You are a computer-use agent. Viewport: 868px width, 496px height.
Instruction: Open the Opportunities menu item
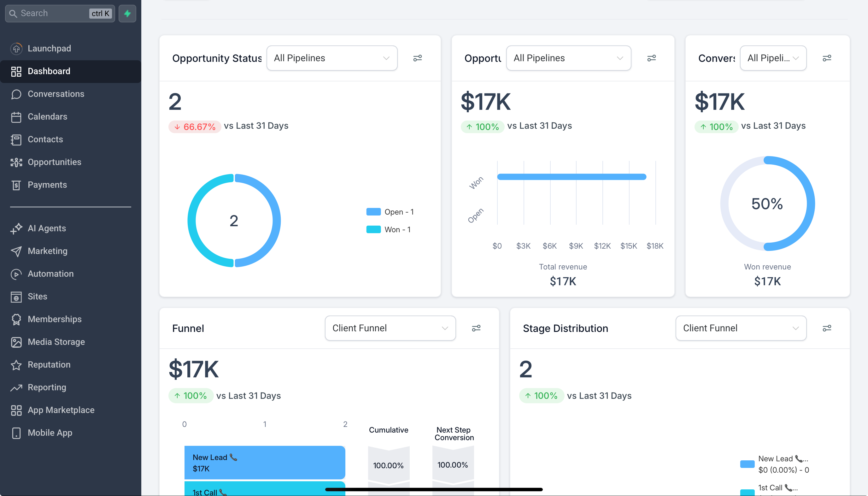click(x=55, y=162)
